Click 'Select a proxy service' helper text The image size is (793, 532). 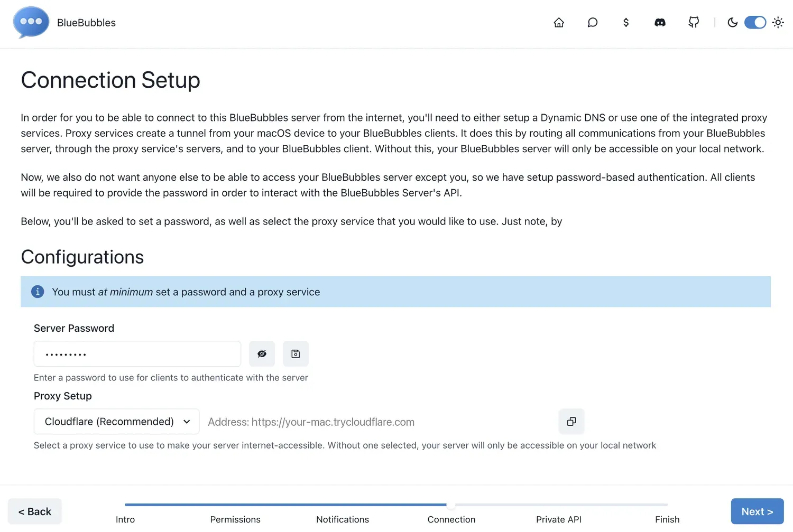pyautogui.click(x=345, y=445)
